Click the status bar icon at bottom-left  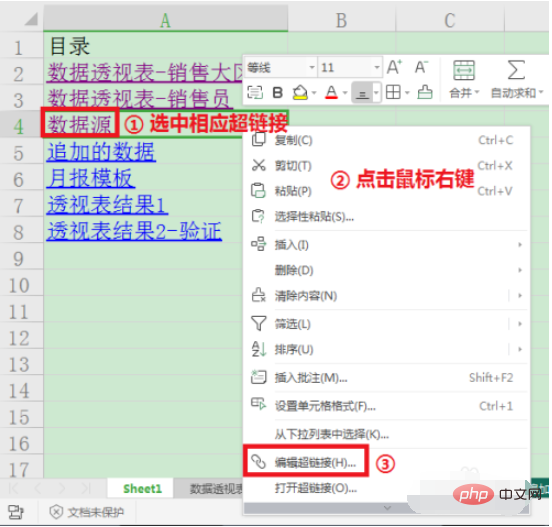[x=16, y=512]
